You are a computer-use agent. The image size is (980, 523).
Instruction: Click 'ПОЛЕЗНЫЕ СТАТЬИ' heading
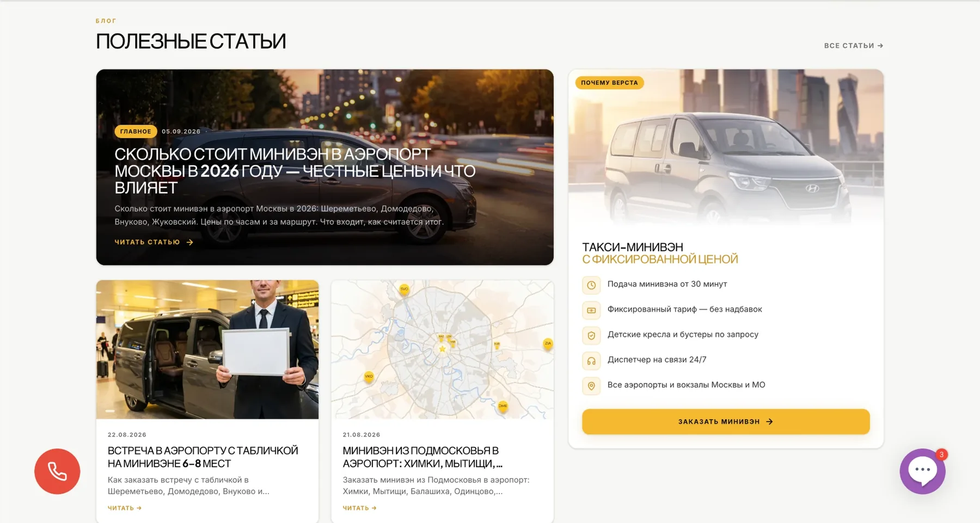[191, 41]
